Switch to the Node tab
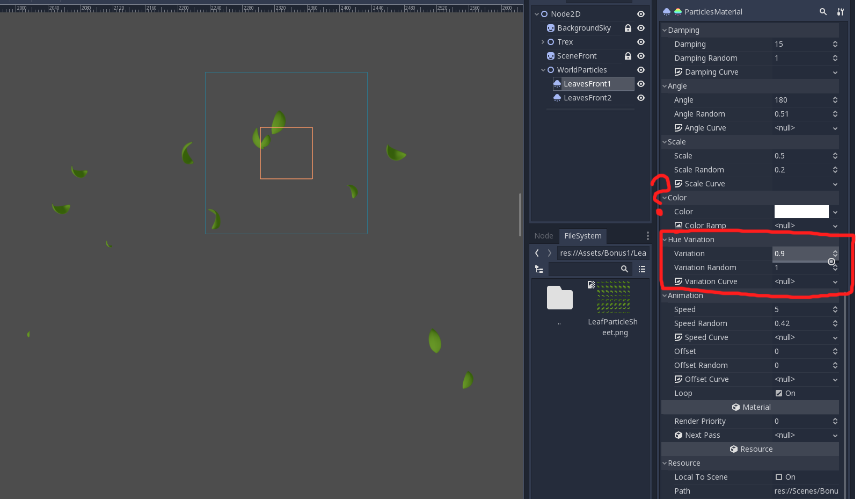 pos(543,236)
